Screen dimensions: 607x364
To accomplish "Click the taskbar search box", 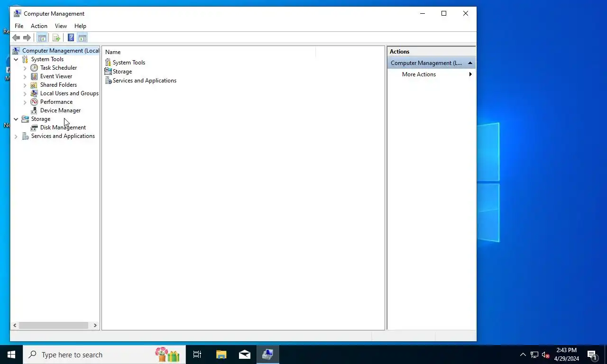I will [x=104, y=355].
